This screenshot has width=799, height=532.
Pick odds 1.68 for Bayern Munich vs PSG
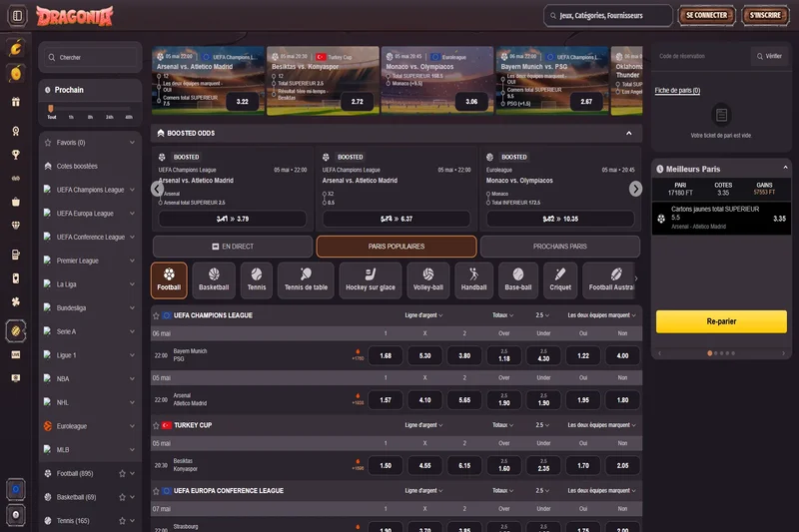pos(386,356)
